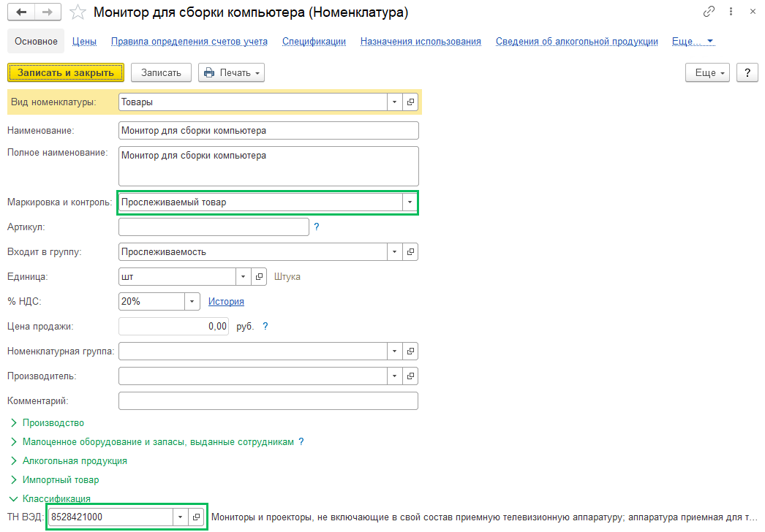The image size is (765, 532).
Task: Open the Еще... navigation tabs menu
Action: pyautogui.click(x=693, y=42)
